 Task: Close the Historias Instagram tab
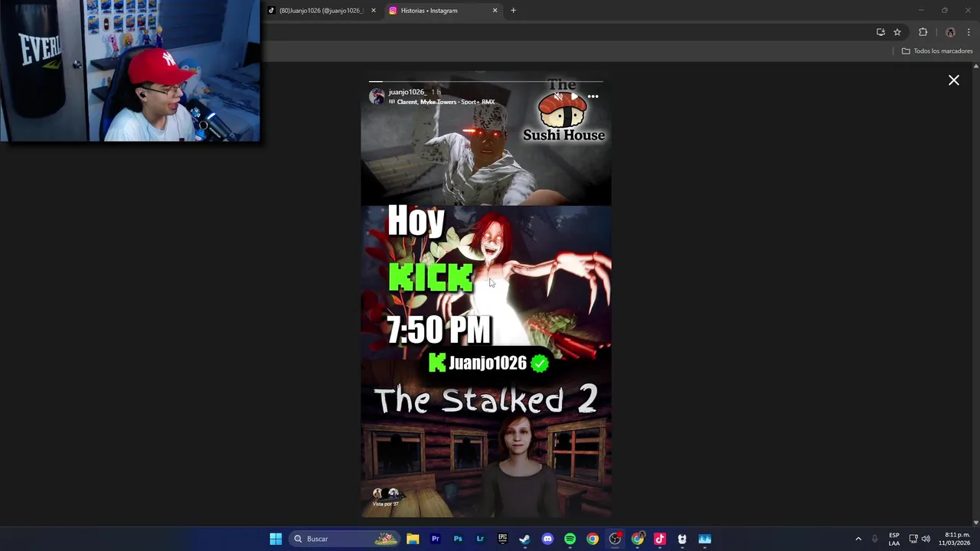tap(495, 11)
